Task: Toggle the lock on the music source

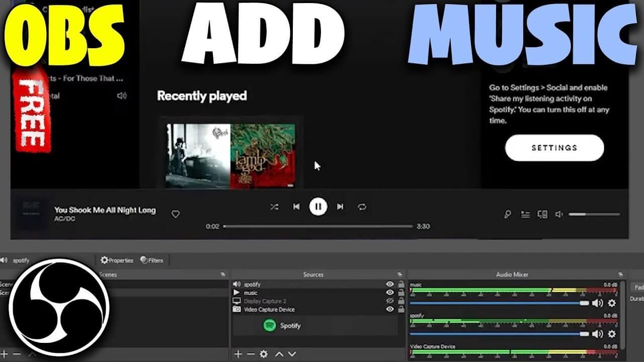Action: (401, 293)
